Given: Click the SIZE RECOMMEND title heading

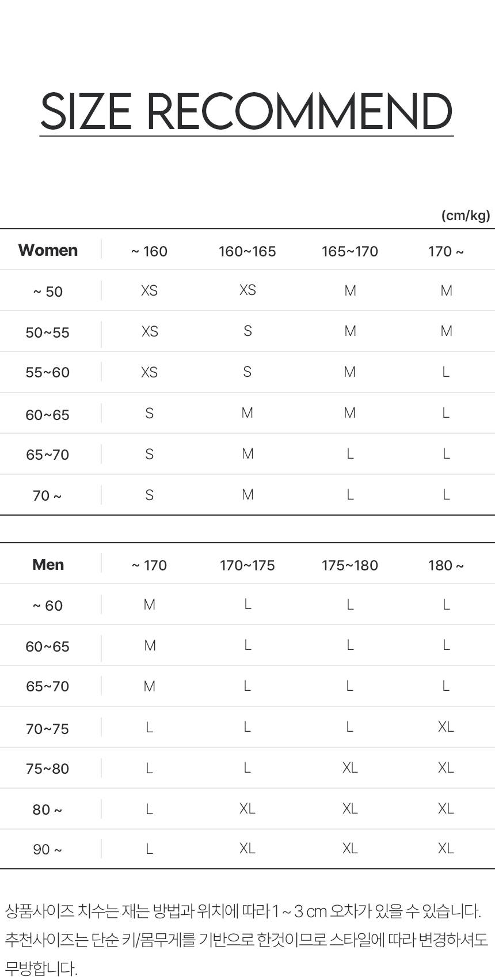Looking at the screenshot, I should click(x=246, y=111).
